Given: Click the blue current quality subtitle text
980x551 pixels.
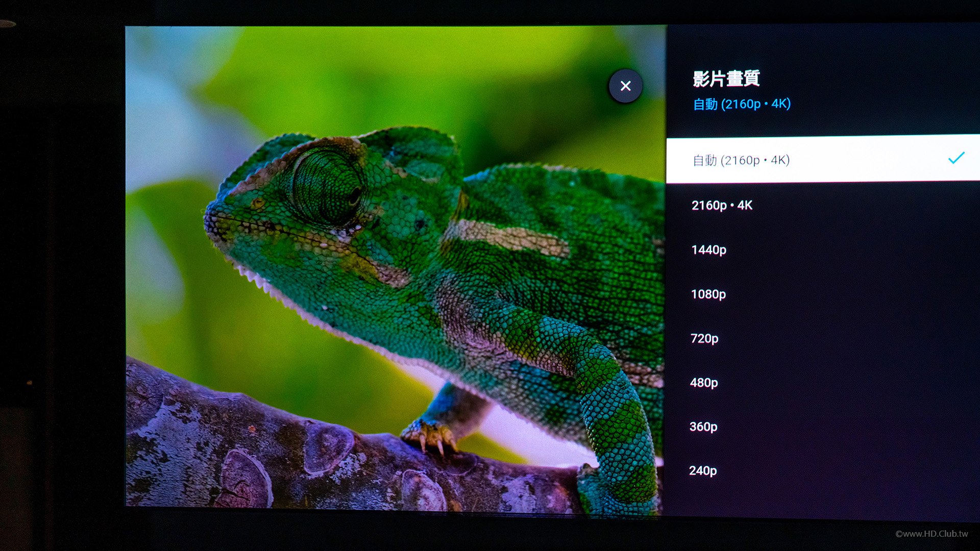Looking at the screenshot, I should [x=742, y=104].
